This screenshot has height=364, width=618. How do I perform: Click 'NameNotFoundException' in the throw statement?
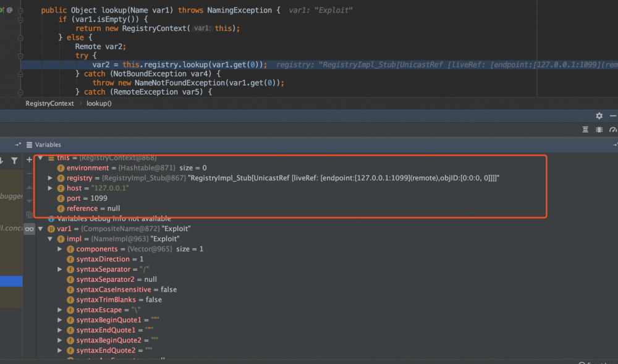180,83
